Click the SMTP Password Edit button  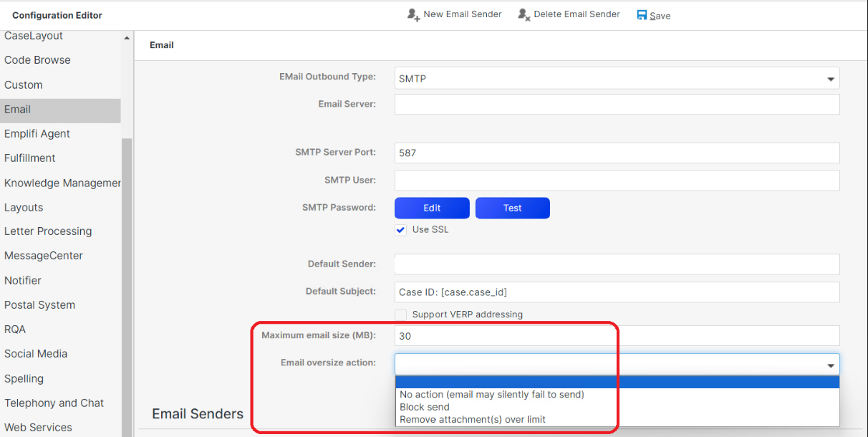(x=432, y=208)
